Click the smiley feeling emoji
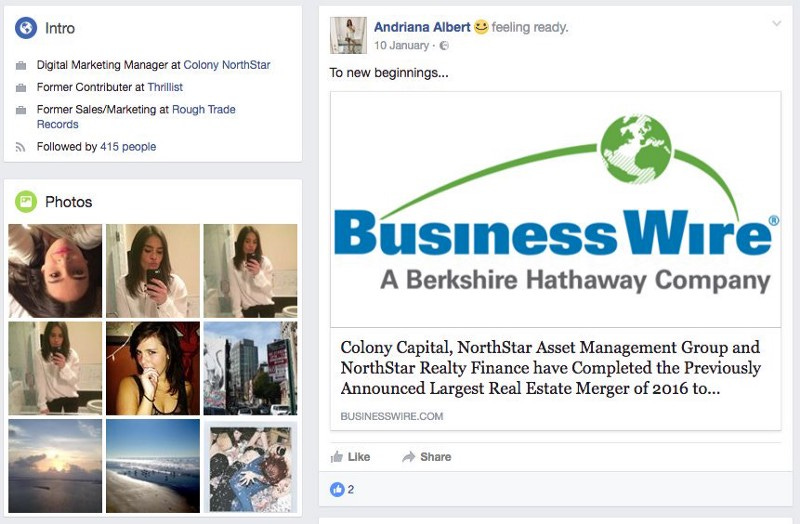800x524 pixels. (x=481, y=27)
